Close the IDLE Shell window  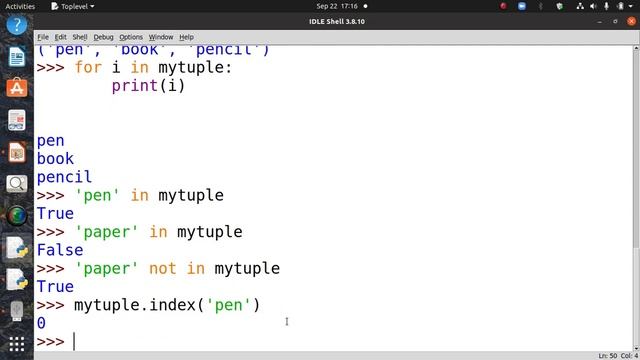click(x=631, y=21)
